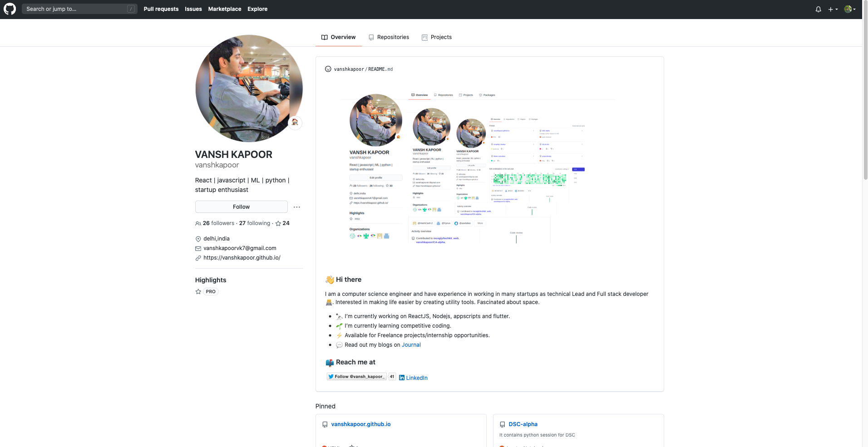Click the link chain icon
Image resolution: width=868 pixels, height=447 pixels.
coord(198,258)
